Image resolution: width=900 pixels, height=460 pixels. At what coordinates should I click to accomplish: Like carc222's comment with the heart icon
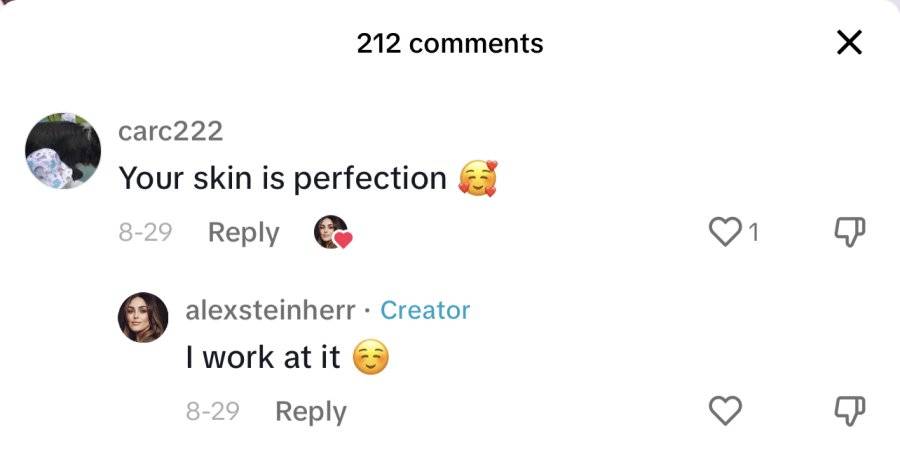click(726, 232)
